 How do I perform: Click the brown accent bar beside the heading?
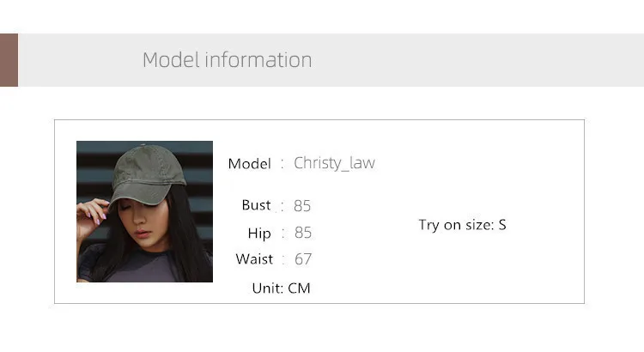(x=9, y=60)
